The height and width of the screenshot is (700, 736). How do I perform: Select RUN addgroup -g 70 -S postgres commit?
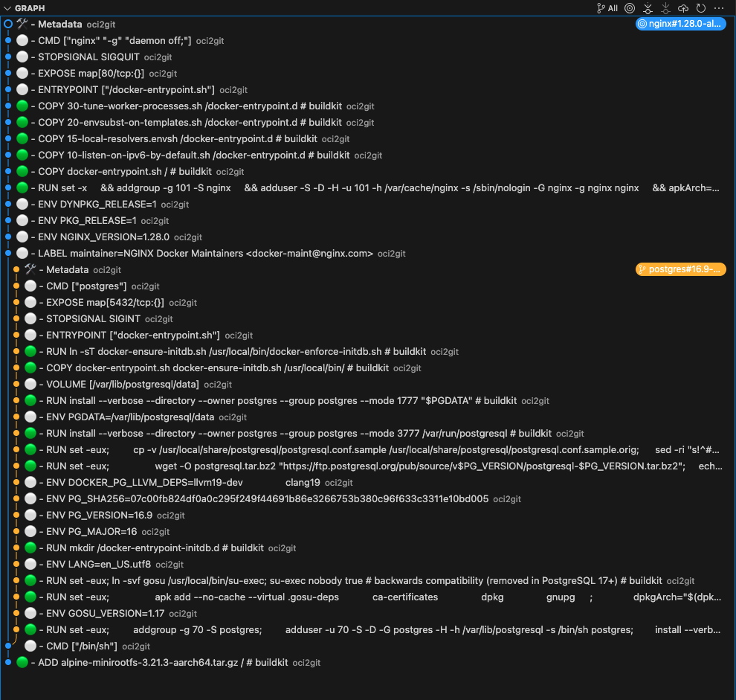(368, 629)
